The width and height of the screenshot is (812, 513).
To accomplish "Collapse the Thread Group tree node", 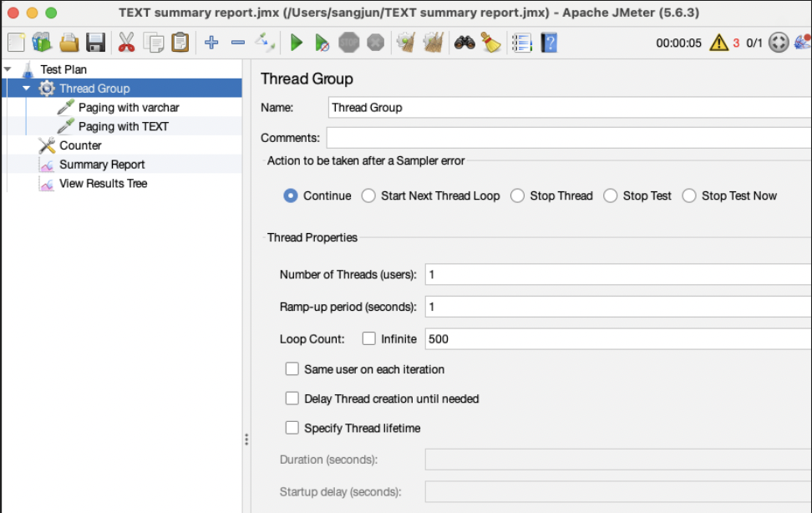I will [x=26, y=88].
